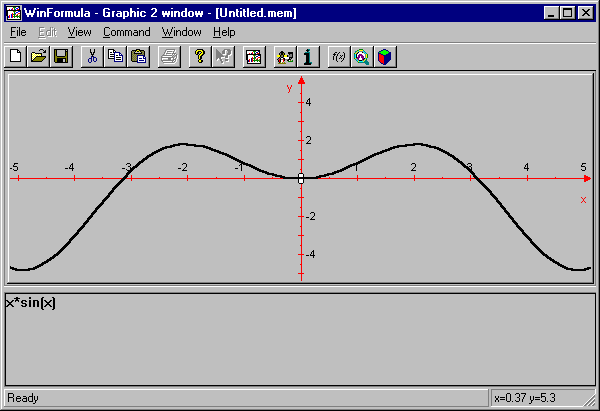Save the file using the floppy disk icon
This screenshot has width=600, height=411.
pos(60,57)
